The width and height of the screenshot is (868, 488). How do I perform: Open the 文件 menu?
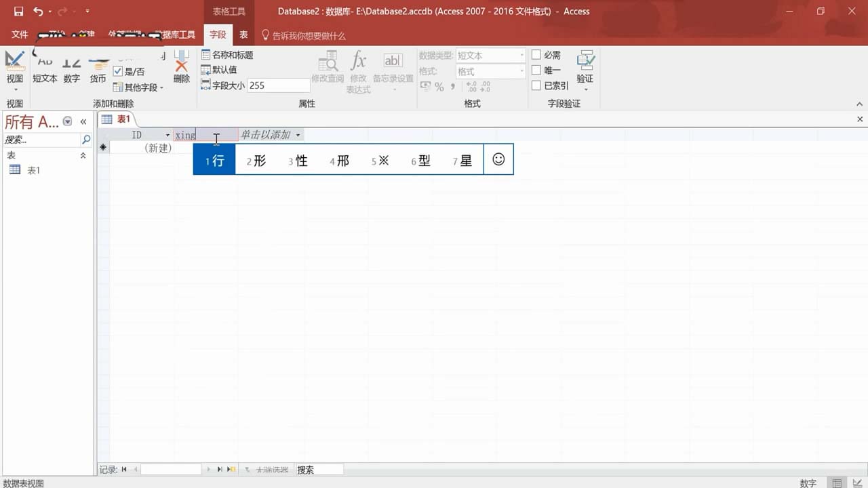tap(20, 35)
